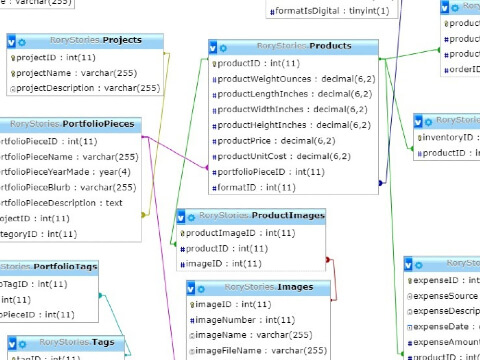Click the key icon beside imageID in Images

click(192, 305)
